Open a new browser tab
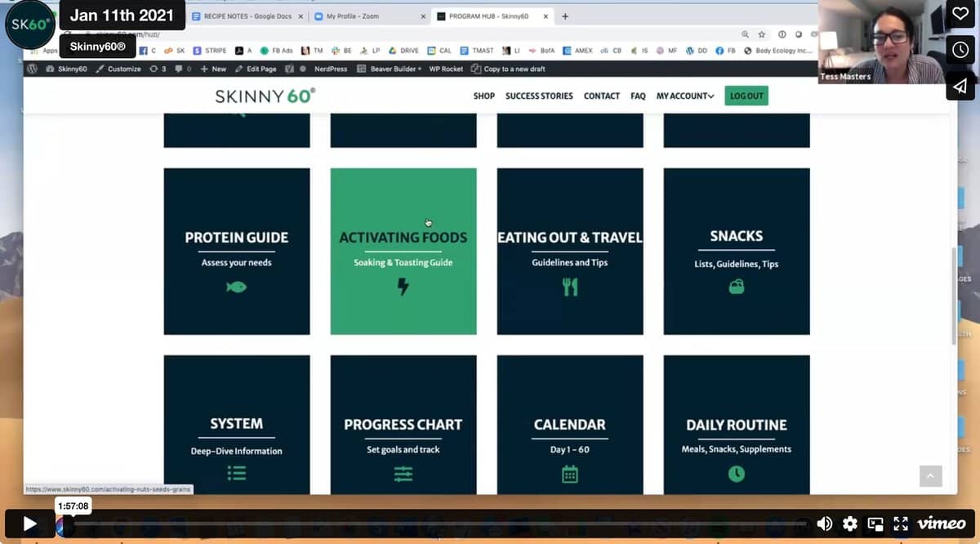 565,16
